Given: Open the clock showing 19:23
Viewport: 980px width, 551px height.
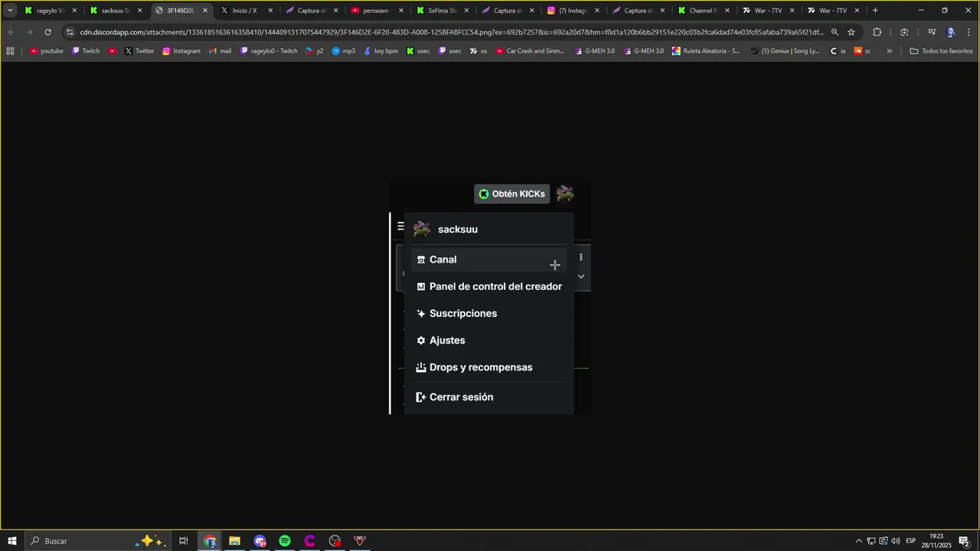Looking at the screenshot, I should tap(936, 541).
